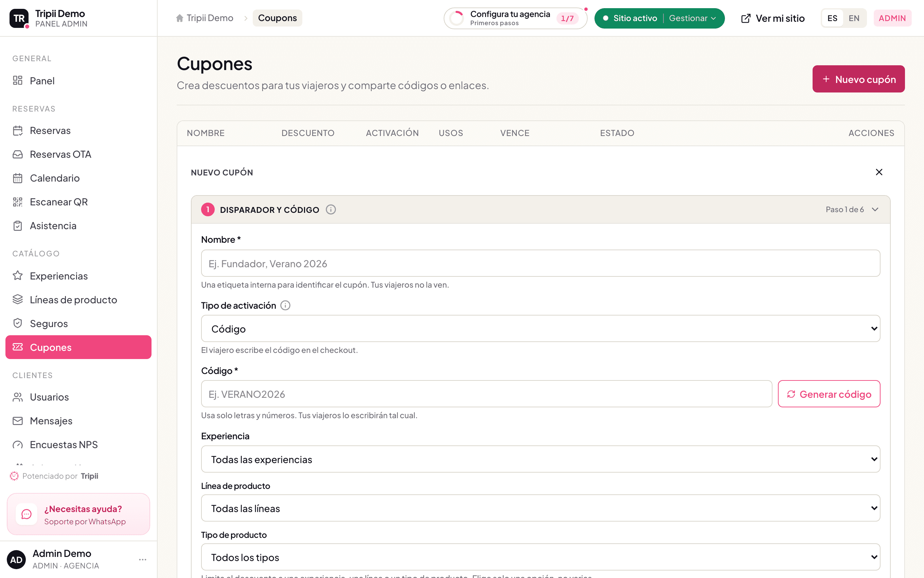Switch language to ES

tap(832, 18)
